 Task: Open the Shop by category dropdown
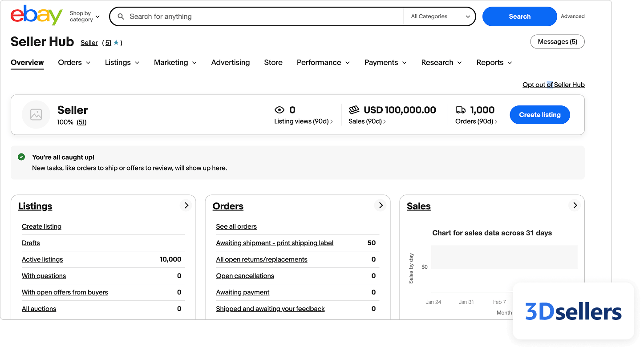[85, 16]
